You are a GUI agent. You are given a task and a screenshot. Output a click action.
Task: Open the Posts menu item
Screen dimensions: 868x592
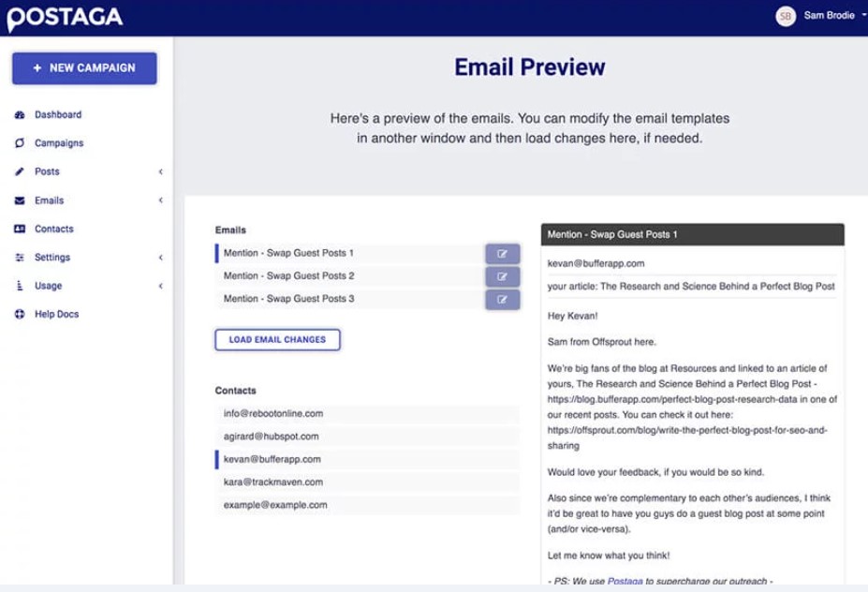[47, 171]
